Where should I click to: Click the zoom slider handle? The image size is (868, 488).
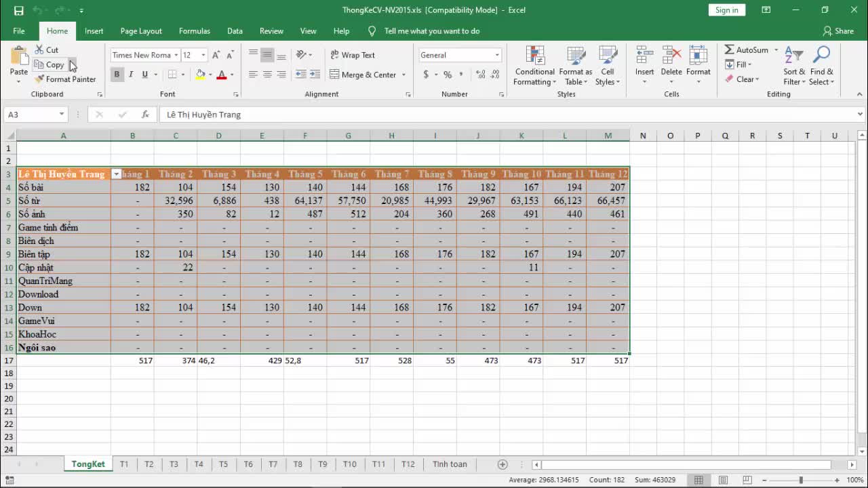point(801,481)
